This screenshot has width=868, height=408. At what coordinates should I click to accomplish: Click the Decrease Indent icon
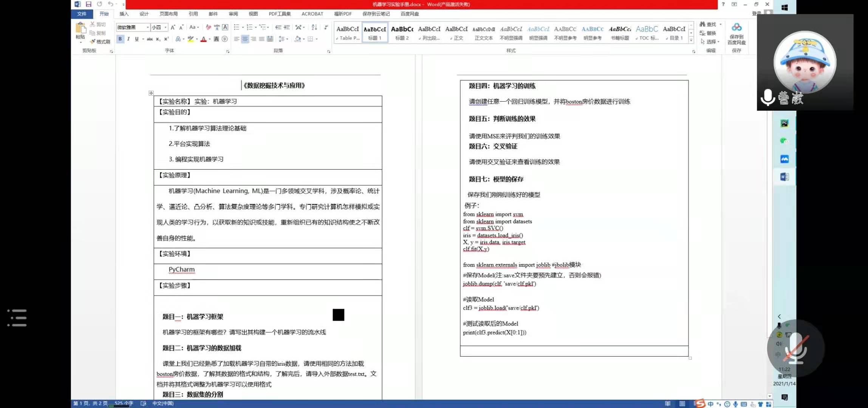pyautogui.click(x=278, y=27)
